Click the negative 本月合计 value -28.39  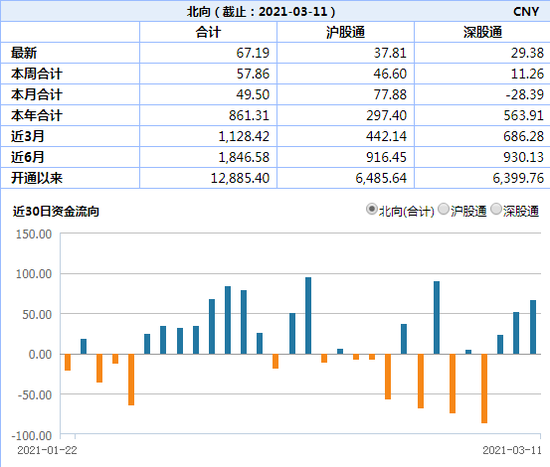coord(525,95)
